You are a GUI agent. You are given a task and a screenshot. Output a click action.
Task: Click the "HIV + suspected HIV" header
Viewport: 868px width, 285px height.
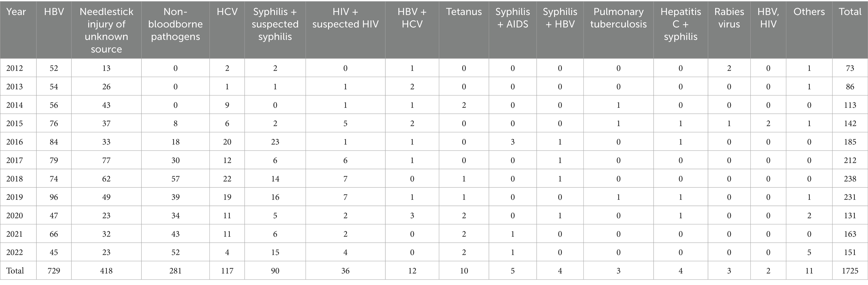(345, 18)
